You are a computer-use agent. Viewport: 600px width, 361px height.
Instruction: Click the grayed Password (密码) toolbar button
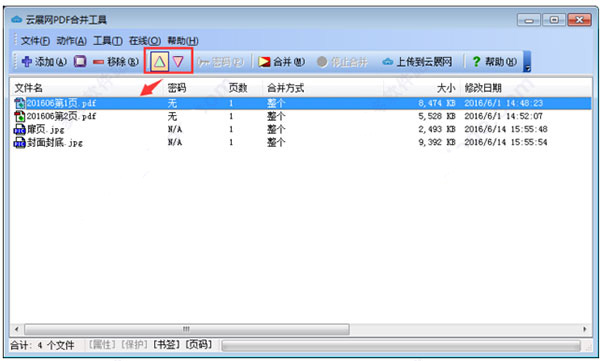click(x=220, y=62)
